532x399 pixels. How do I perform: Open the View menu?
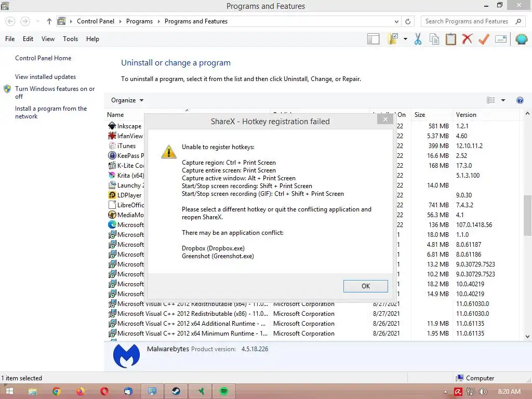(48, 39)
